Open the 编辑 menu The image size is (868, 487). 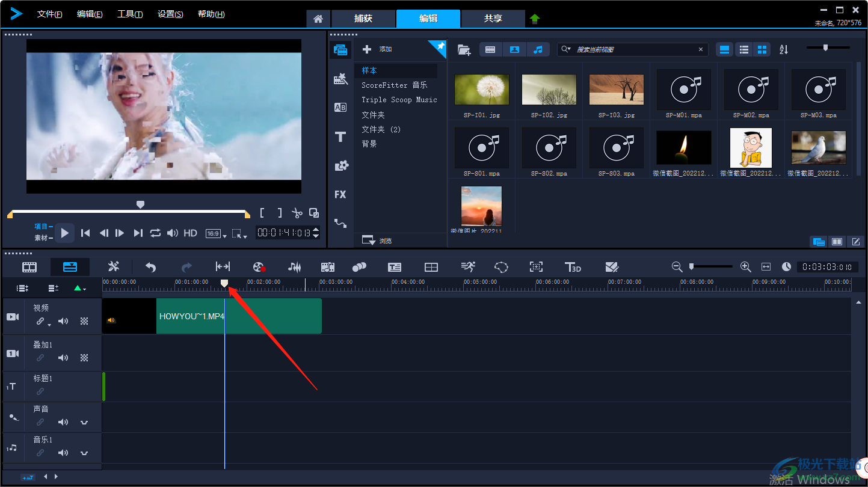point(90,14)
